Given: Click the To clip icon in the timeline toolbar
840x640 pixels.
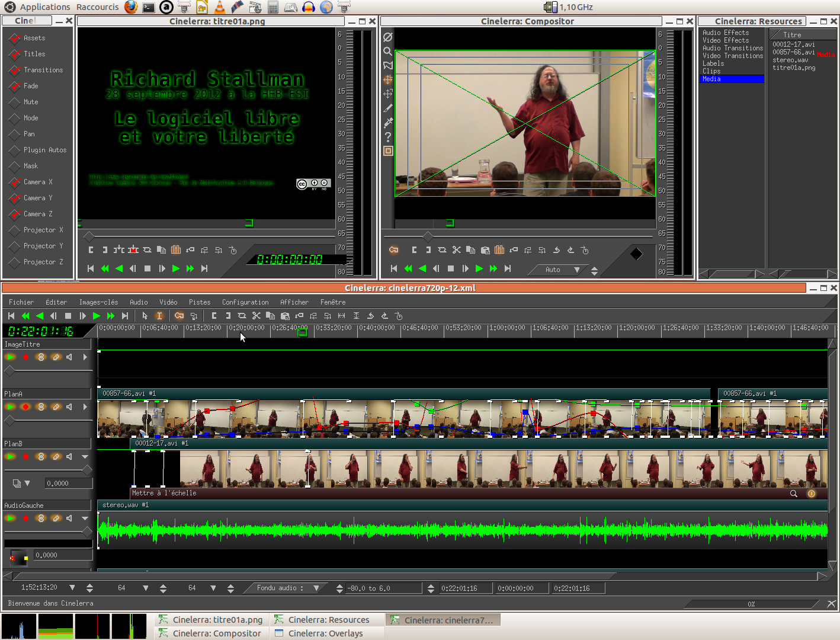Looking at the screenshot, I should coord(242,316).
